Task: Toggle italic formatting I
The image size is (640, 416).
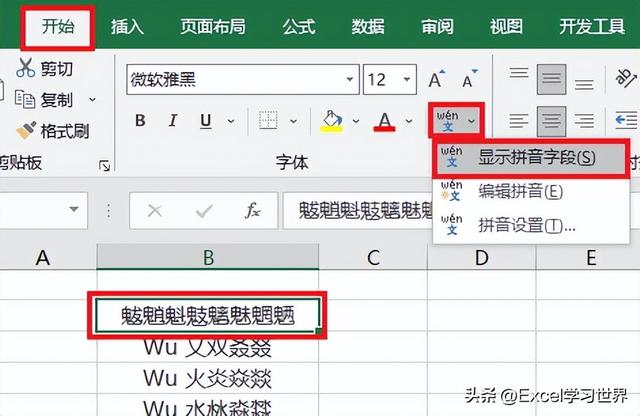Action: pyautogui.click(x=173, y=121)
